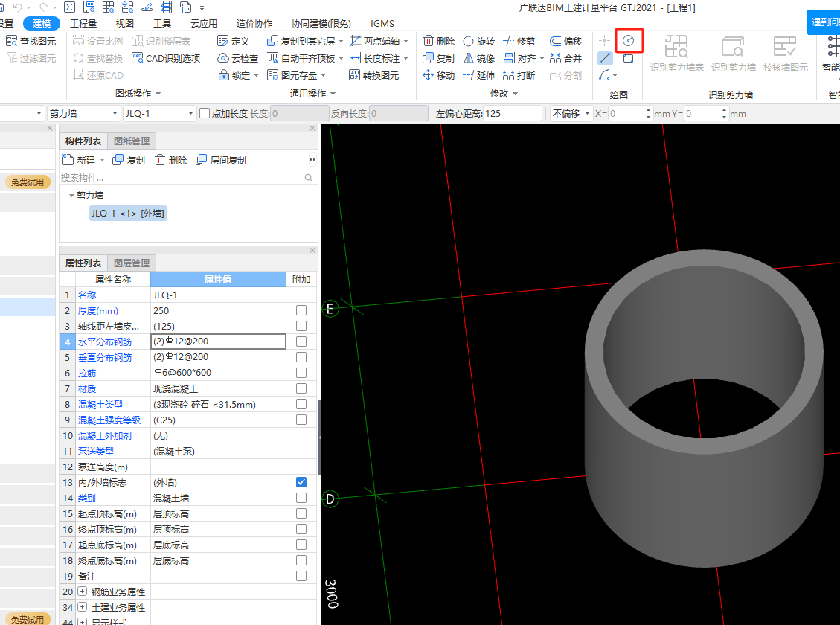Open the 定义 define tool

[x=233, y=41]
